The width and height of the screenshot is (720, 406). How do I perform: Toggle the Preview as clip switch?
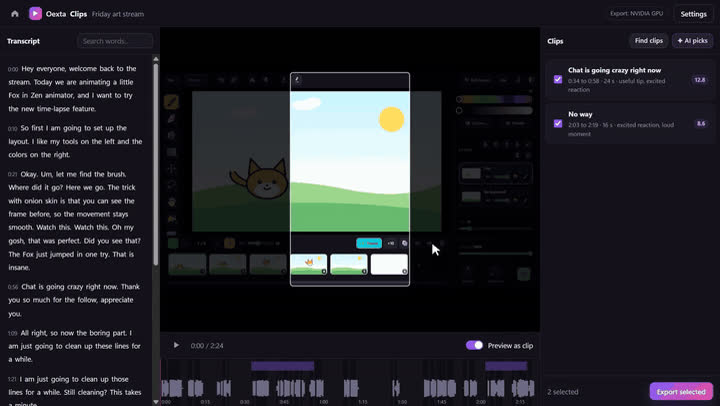click(x=474, y=345)
